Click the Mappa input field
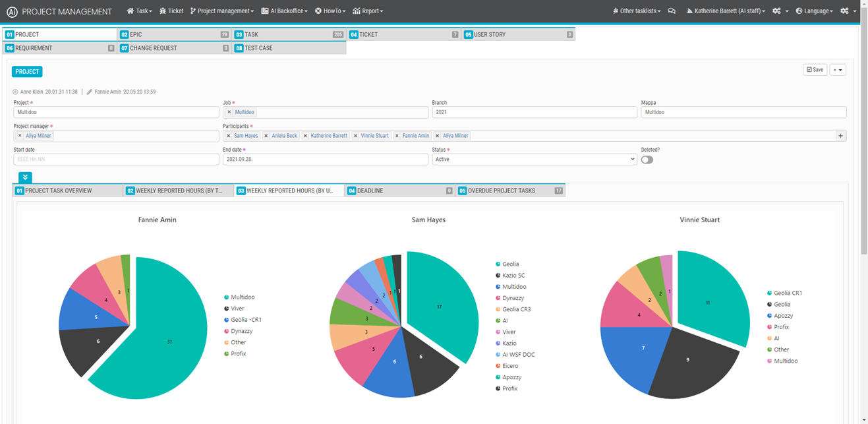Viewport: 868px width, 424px height. [x=743, y=113]
